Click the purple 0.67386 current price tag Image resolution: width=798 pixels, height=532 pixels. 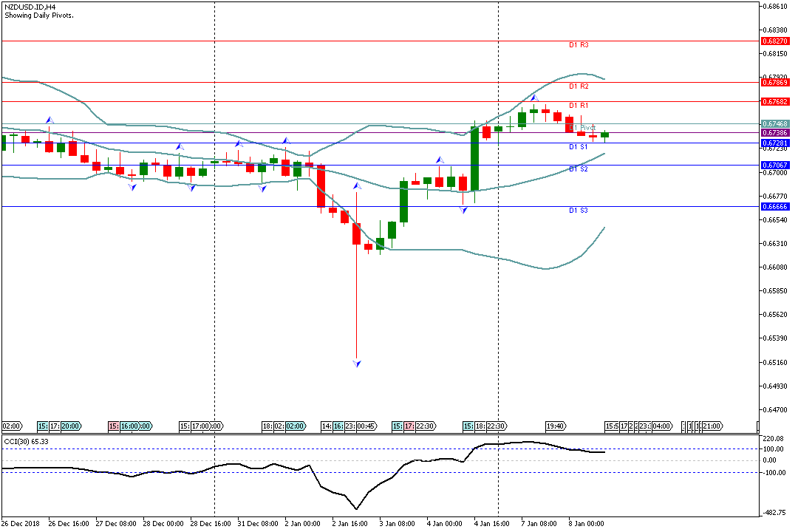click(775, 132)
